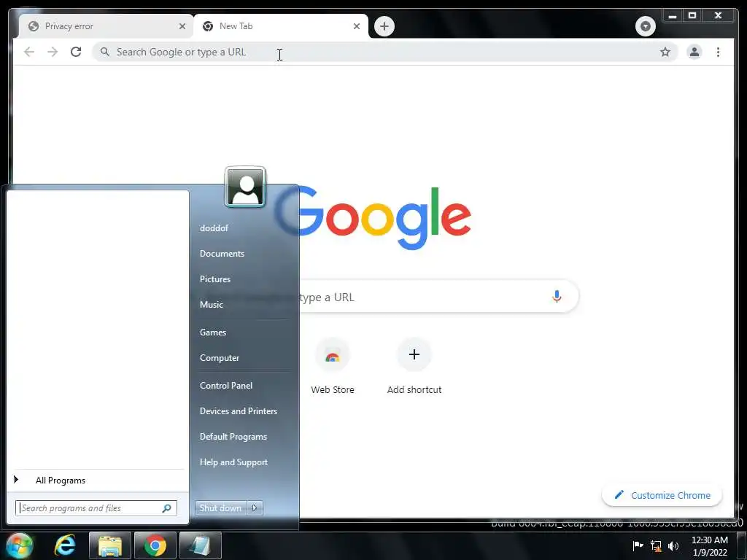Open Games from Start menu

coord(212,332)
